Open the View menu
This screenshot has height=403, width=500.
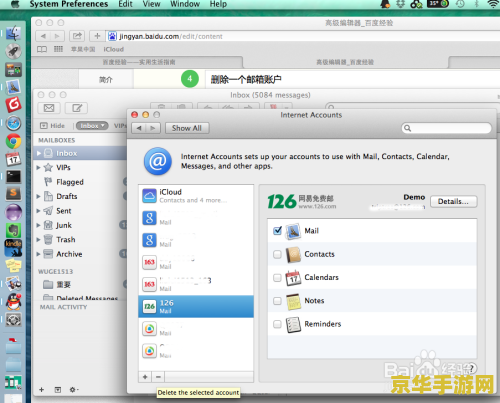(151, 4)
